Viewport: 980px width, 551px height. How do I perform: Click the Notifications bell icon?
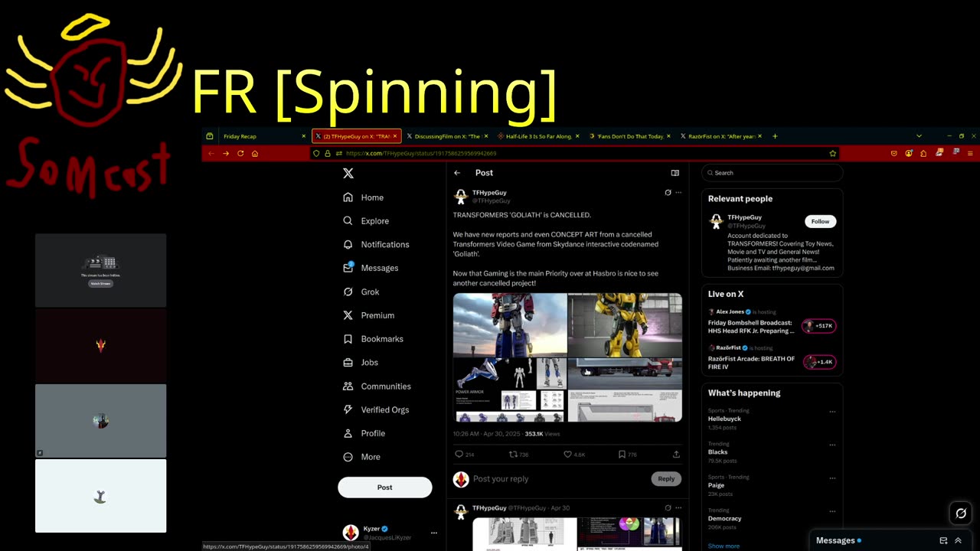348,245
